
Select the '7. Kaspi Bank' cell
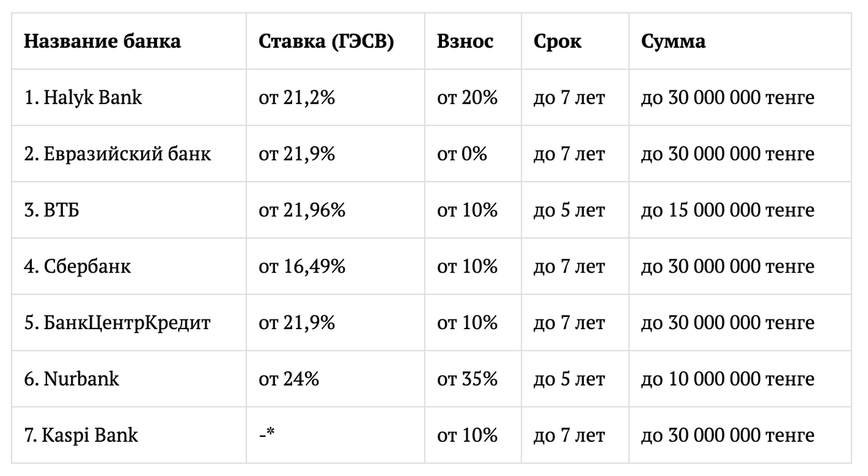click(x=81, y=435)
